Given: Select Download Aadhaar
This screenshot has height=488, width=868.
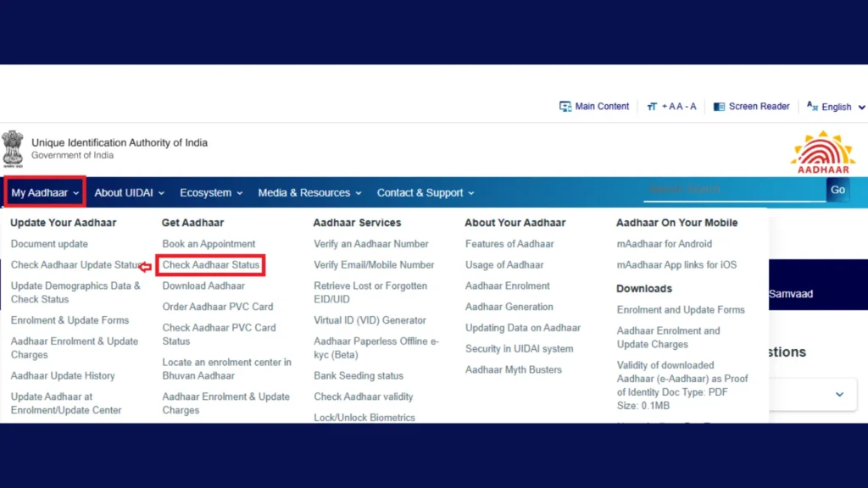Looking at the screenshot, I should point(203,286).
